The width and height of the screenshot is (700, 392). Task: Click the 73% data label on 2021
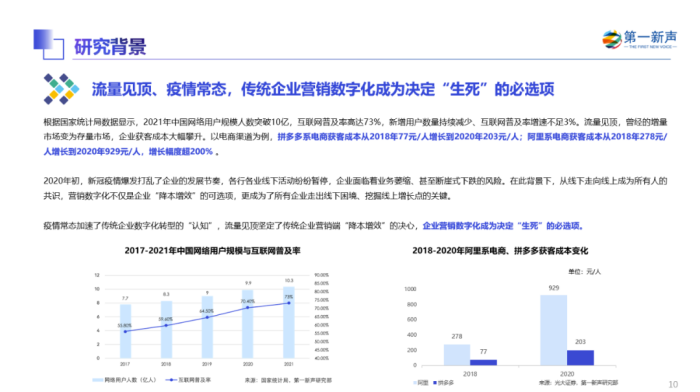[289, 297]
